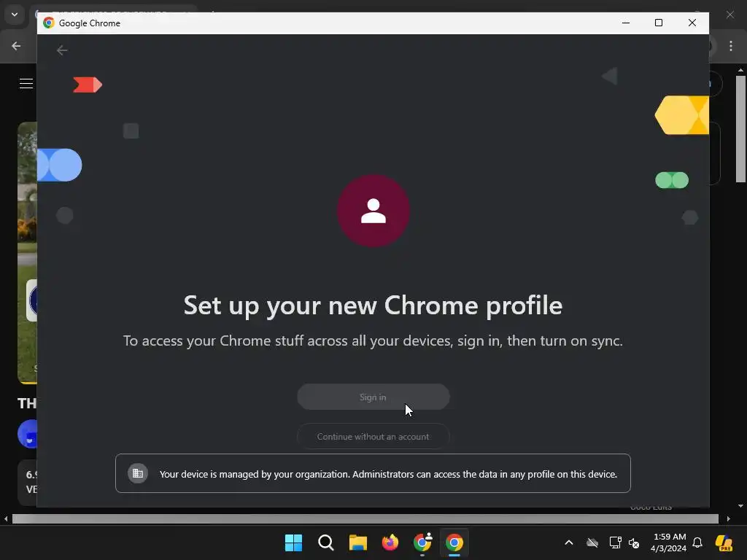The height and width of the screenshot is (560, 747).
Task: Open network status tray icon
Action: pyautogui.click(x=615, y=542)
